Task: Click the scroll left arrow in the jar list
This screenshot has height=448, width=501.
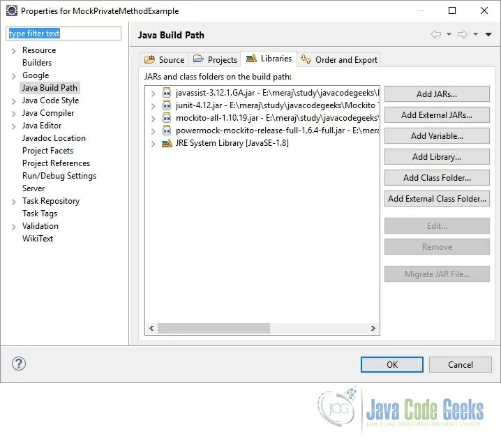Action: [152, 328]
